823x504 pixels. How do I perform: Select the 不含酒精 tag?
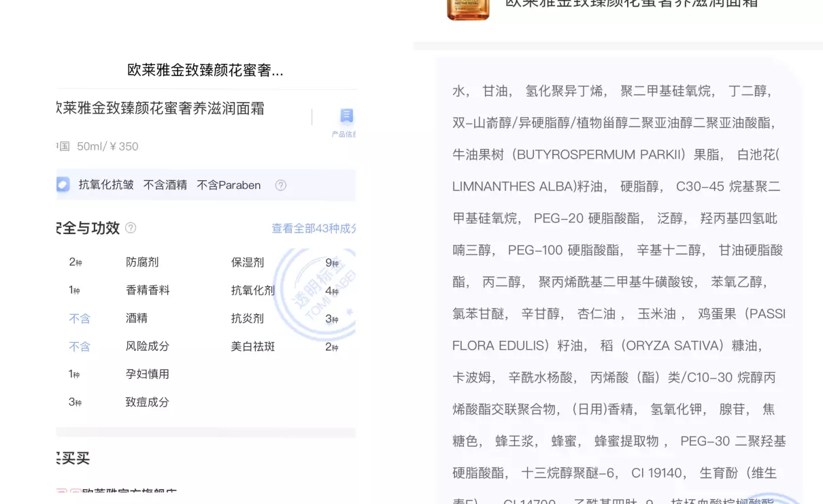(165, 185)
